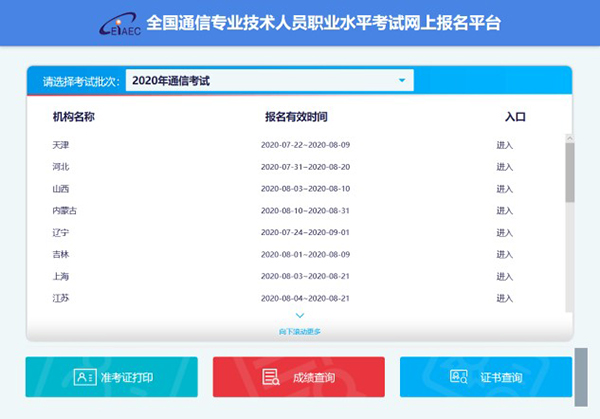The height and width of the screenshot is (419, 600).
Task: Open the 准考证打印 admission ticket button
Action: (x=112, y=377)
